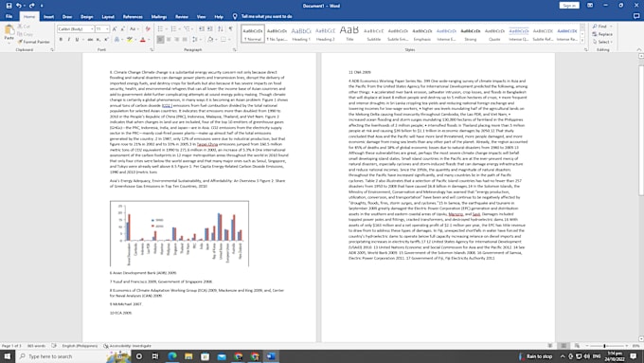Open Task View on taskbar
The width and height of the screenshot is (644, 363).
pos(154,356)
